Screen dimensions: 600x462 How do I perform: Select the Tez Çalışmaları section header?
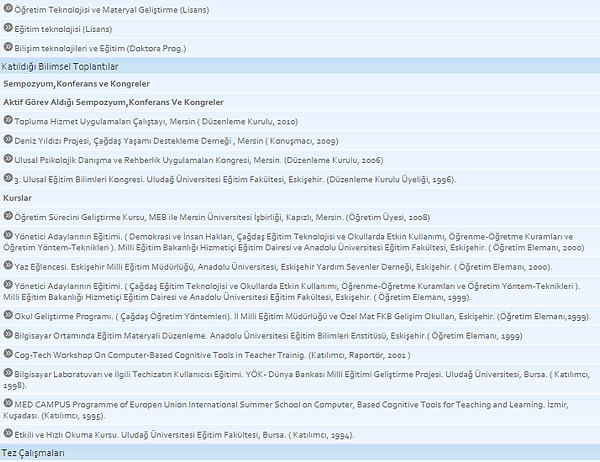[300, 453]
